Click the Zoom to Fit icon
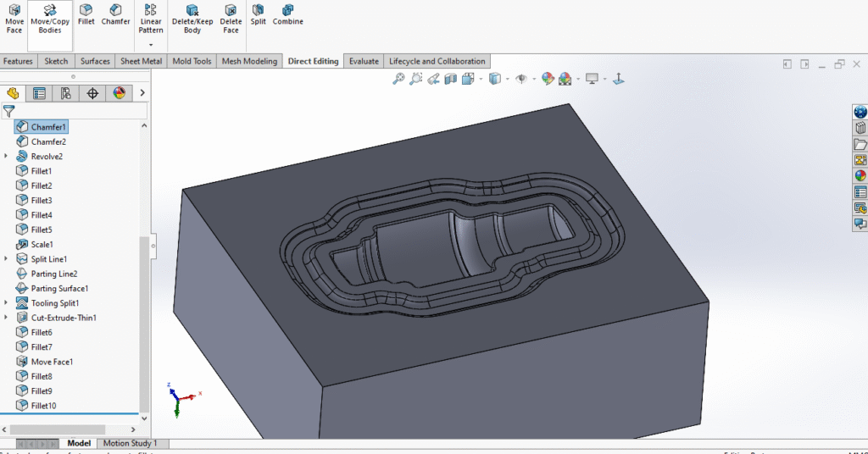The width and height of the screenshot is (868, 454). tap(398, 79)
